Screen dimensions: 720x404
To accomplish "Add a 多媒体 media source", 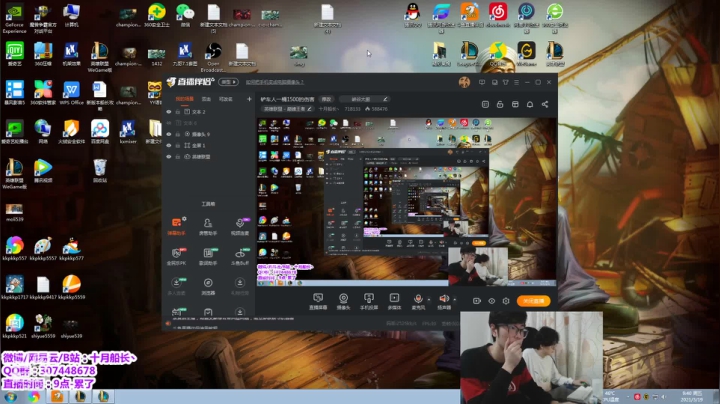I will tap(394, 301).
